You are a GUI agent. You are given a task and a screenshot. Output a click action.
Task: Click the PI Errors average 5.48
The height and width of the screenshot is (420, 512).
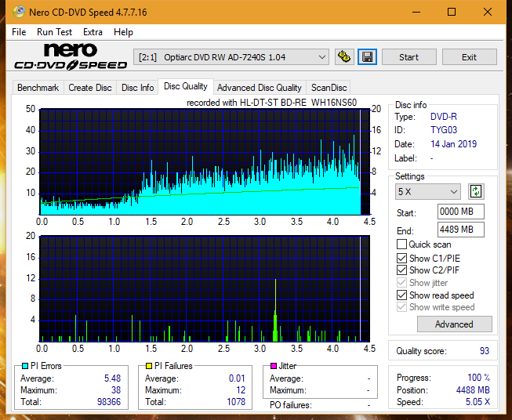(x=112, y=378)
